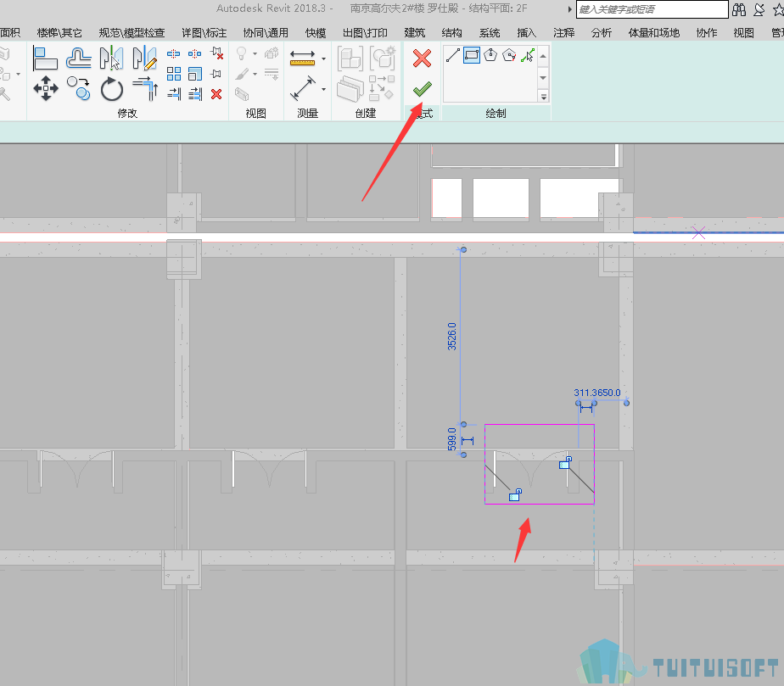Click the Pin tool icon
Viewport: 784px width, 686px height.
point(216,74)
